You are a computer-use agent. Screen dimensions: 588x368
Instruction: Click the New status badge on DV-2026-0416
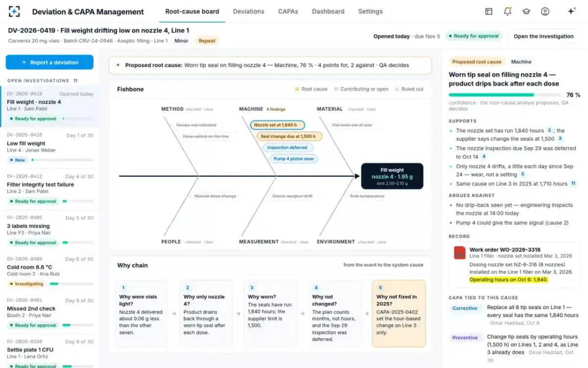point(17,160)
